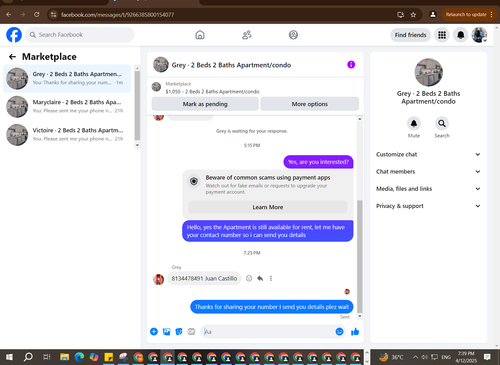Open the purple conversation info icon
Image resolution: width=500 pixels, height=365 pixels.
coord(351,65)
